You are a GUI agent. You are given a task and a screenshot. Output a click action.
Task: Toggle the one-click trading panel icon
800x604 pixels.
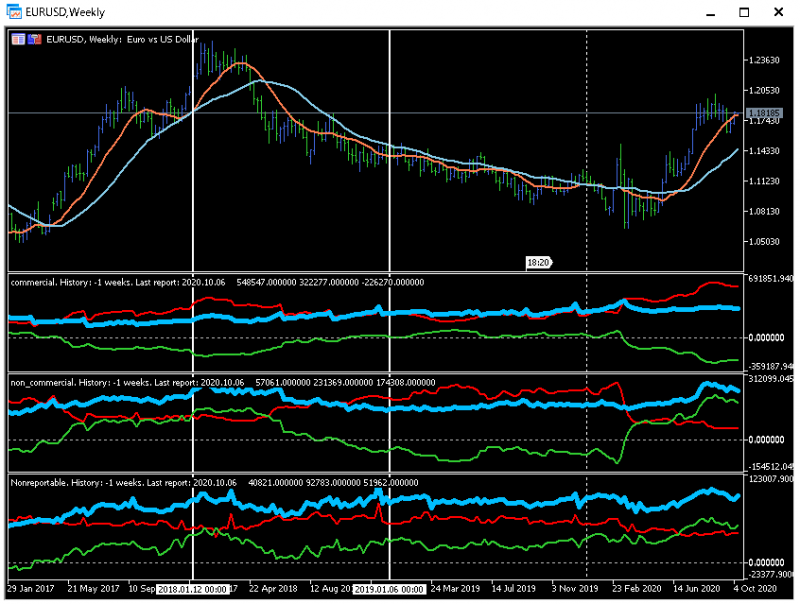coord(35,39)
